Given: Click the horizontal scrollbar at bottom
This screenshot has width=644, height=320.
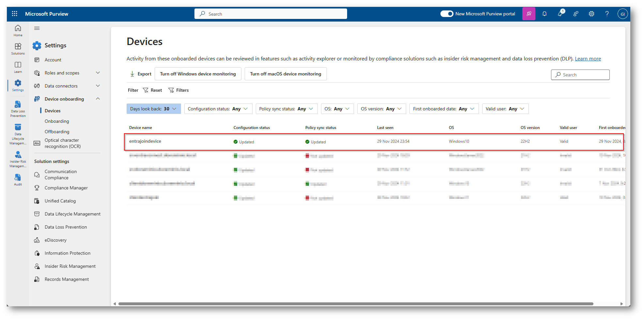Looking at the screenshot, I should coord(356,304).
